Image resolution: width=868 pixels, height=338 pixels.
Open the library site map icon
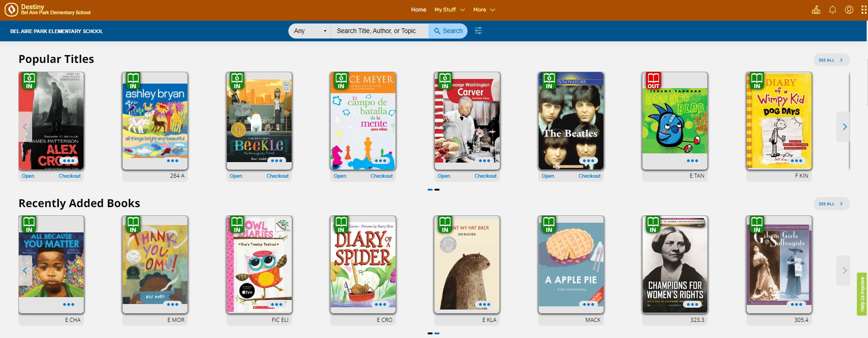pyautogui.click(x=816, y=10)
